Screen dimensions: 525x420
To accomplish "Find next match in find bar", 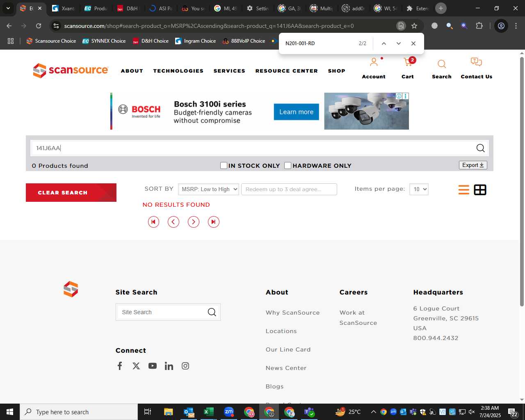I will (x=398, y=43).
